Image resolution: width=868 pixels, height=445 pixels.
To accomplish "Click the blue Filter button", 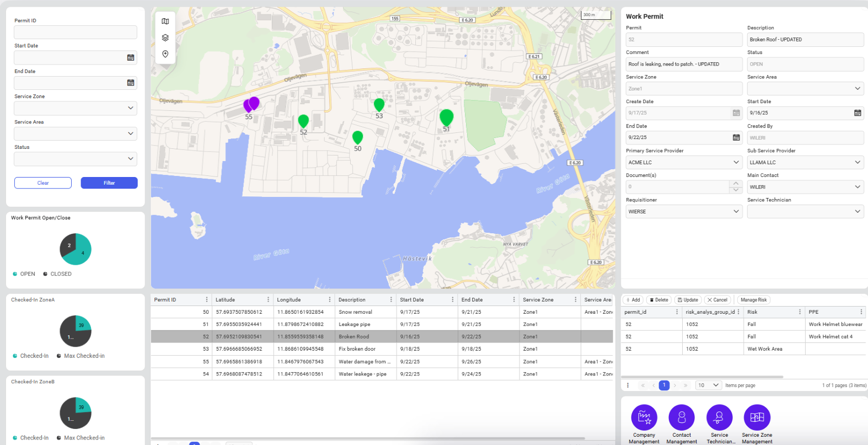I will 109,183.
